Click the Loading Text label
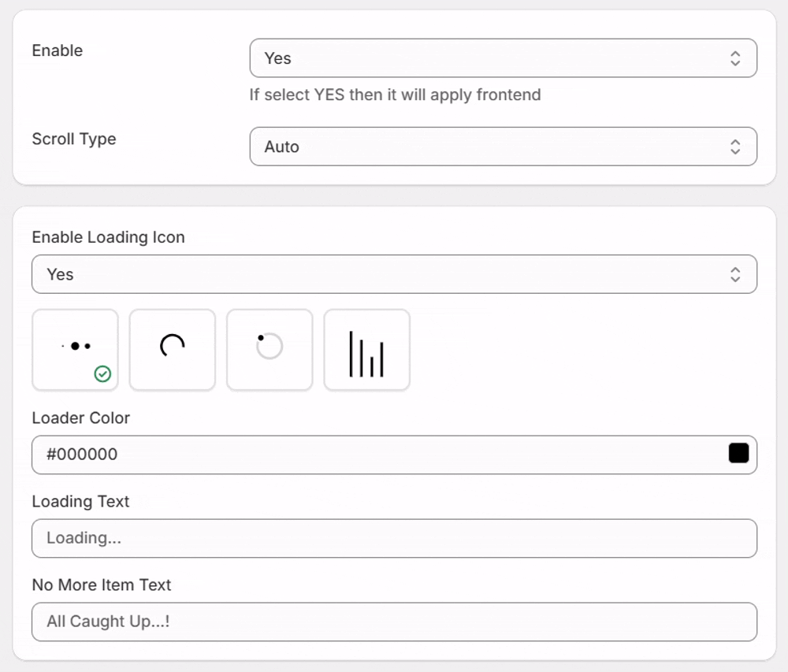Screen dimensions: 788x672 [x=81, y=502]
